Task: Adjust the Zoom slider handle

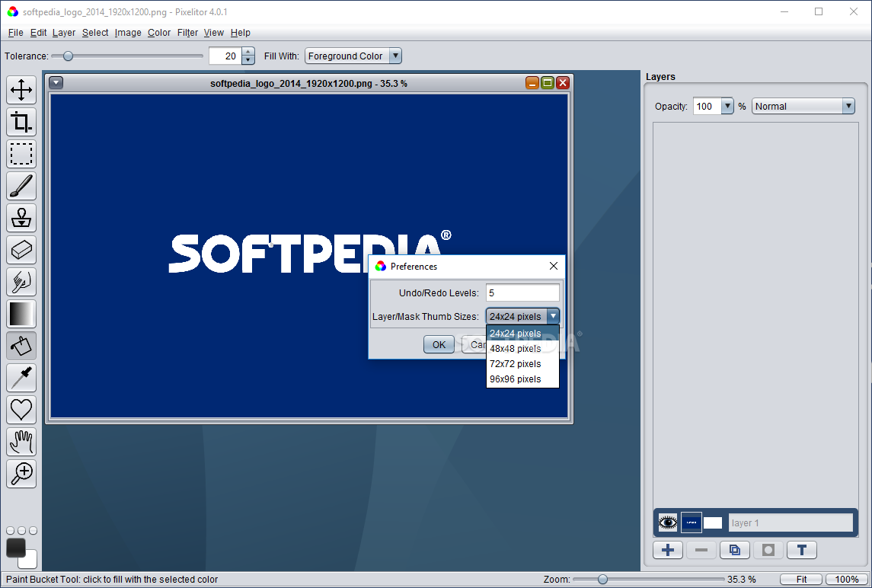Action: (x=602, y=579)
